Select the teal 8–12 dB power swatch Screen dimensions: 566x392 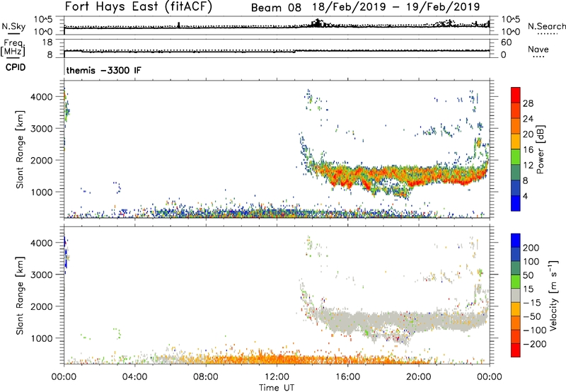click(516, 173)
